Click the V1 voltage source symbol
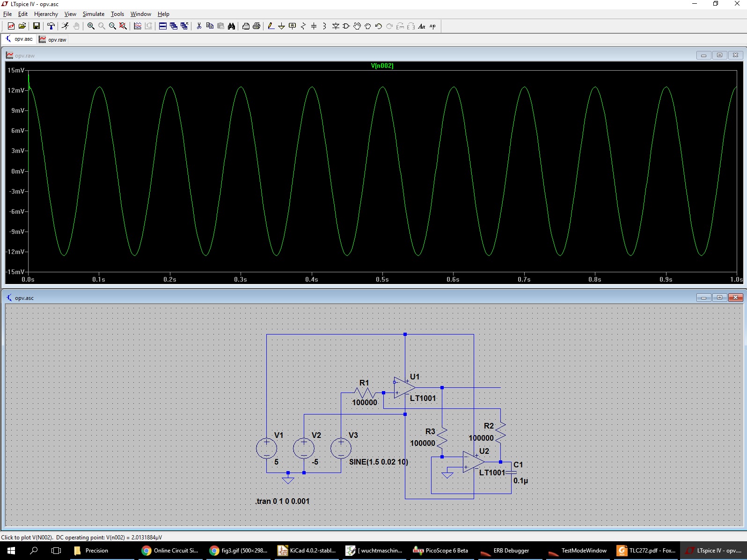The image size is (747, 560). coord(266,449)
